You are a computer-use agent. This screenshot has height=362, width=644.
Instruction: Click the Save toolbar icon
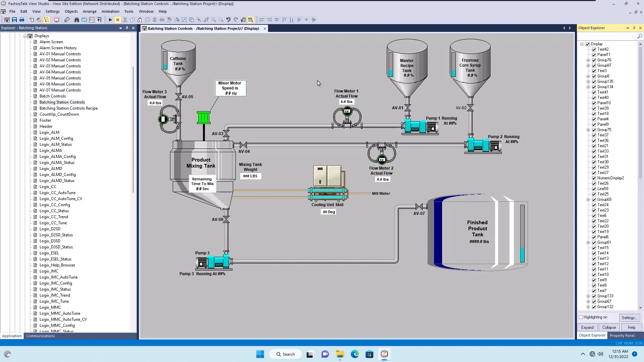pyautogui.click(x=14, y=20)
